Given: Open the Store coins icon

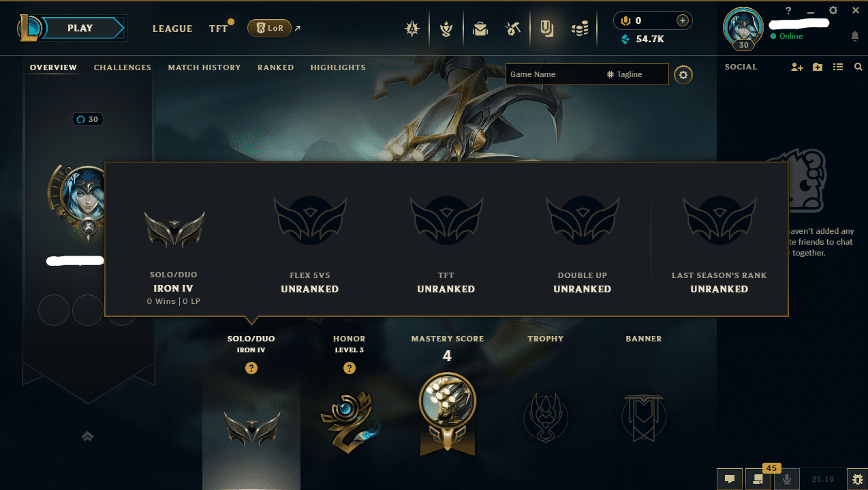Looking at the screenshot, I should [x=580, y=29].
